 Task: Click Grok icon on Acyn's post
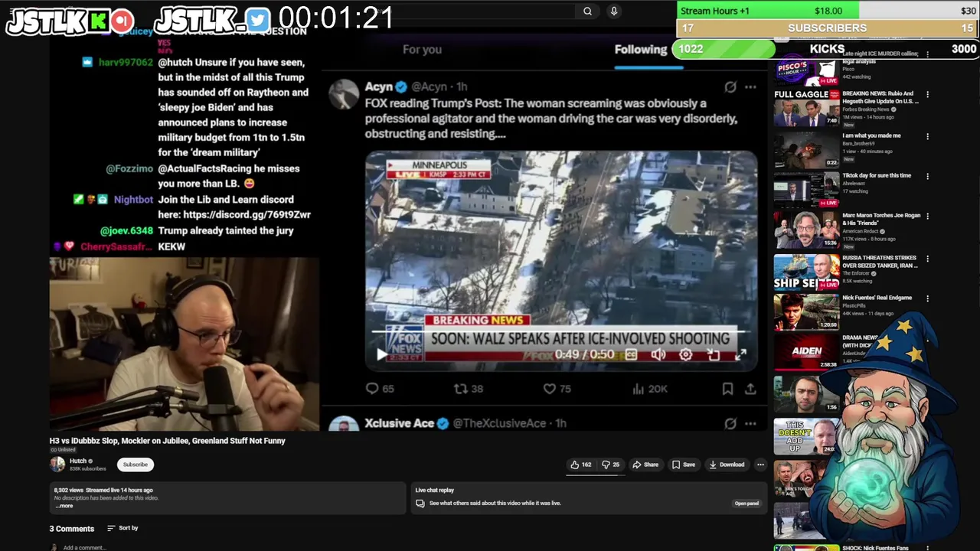730,87
